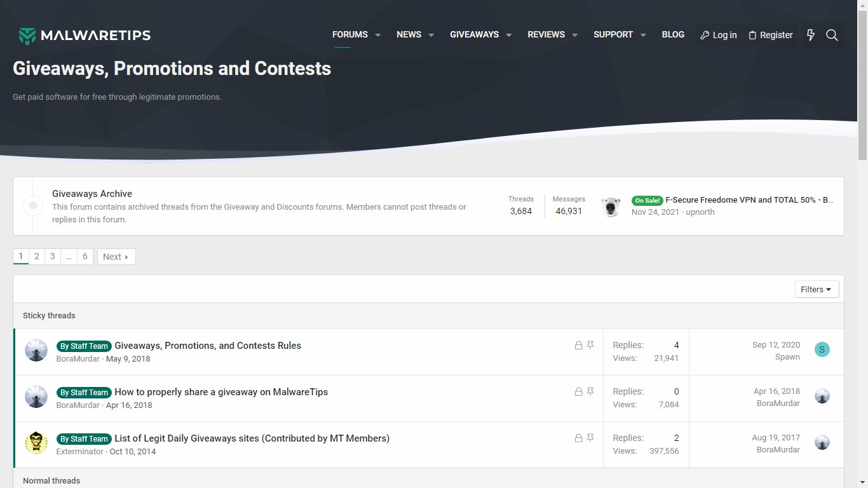The height and width of the screenshot is (488, 868).
Task: Click the polar bear avatar of upnorth
Action: coord(611,206)
